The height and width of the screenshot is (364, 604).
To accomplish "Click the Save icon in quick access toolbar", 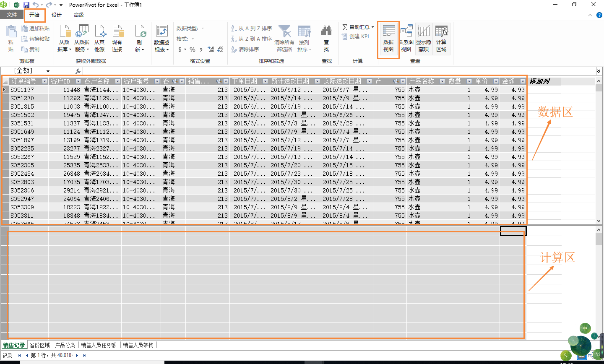I will 26,5.
